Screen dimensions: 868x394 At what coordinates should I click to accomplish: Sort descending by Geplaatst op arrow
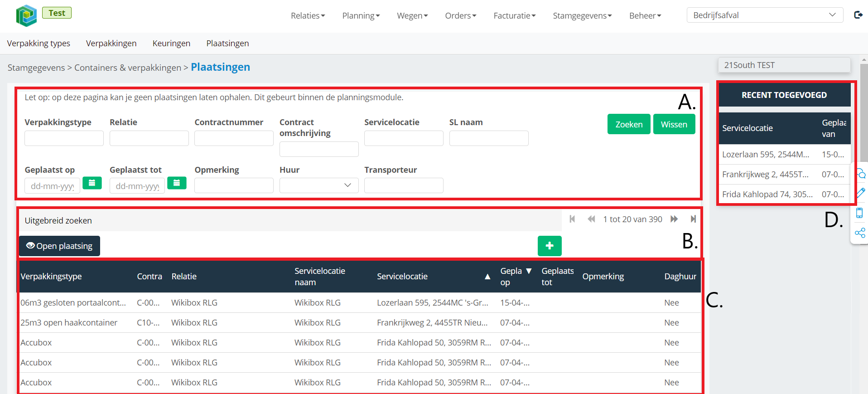529,271
